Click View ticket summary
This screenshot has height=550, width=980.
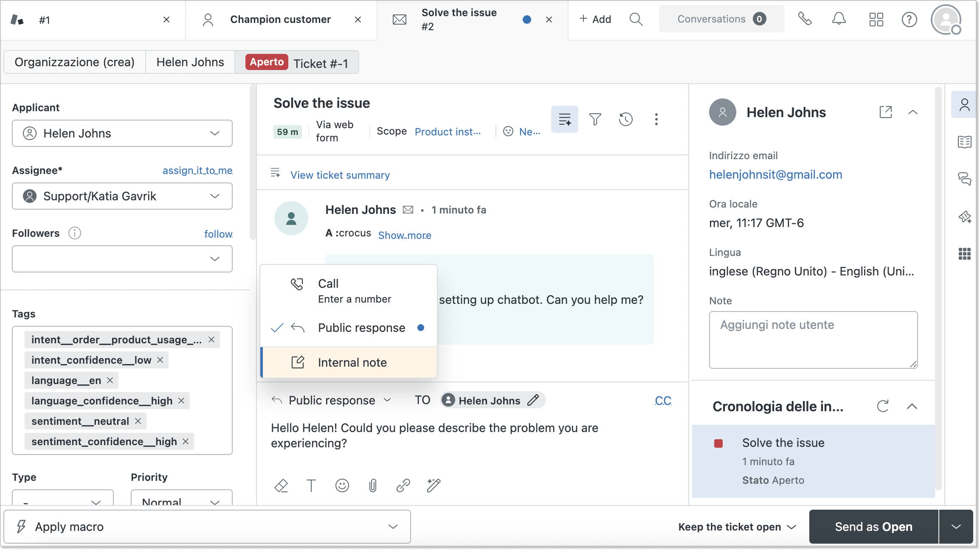click(x=339, y=175)
